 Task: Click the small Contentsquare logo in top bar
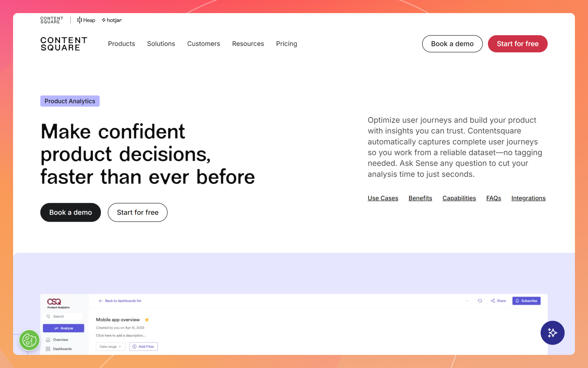click(52, 20)
